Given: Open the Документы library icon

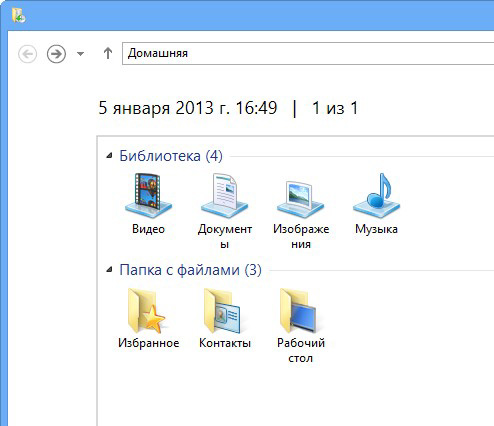Looking at the screenshot, I should (x=224, y=195).
